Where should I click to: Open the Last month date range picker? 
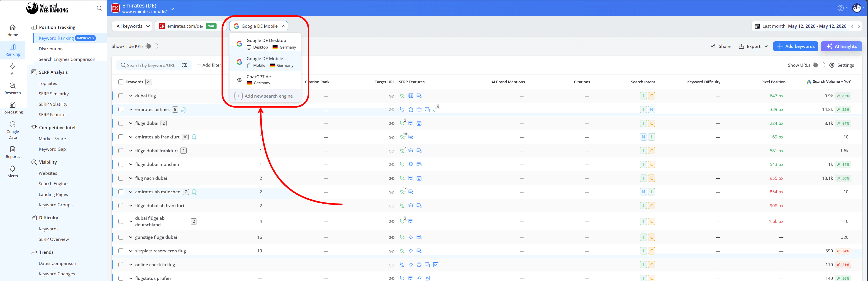(800, 26)
